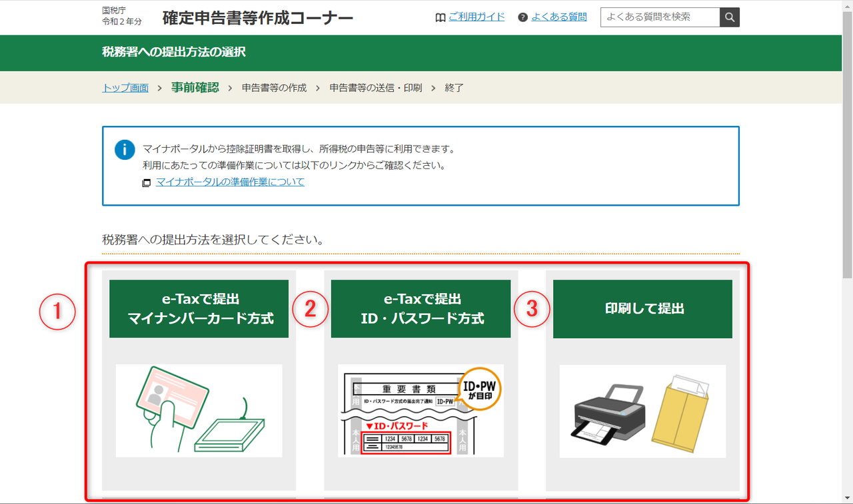Click the external link icon before マイナポータルの準備作業について
The image size is (853, 504).
147,182
